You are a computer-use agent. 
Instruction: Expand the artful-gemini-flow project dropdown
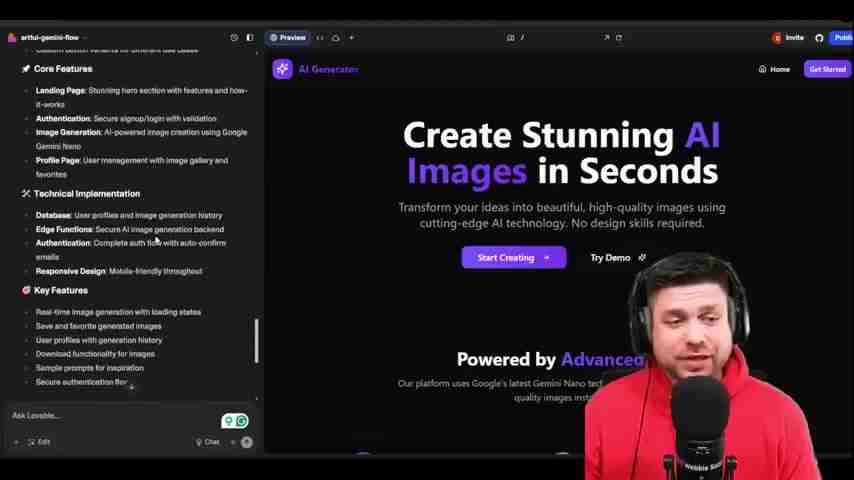50,38
